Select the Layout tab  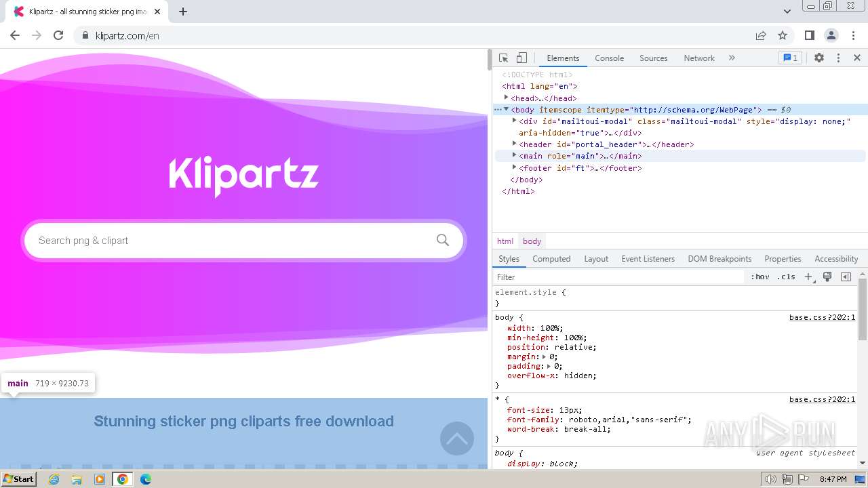point(596,259)
